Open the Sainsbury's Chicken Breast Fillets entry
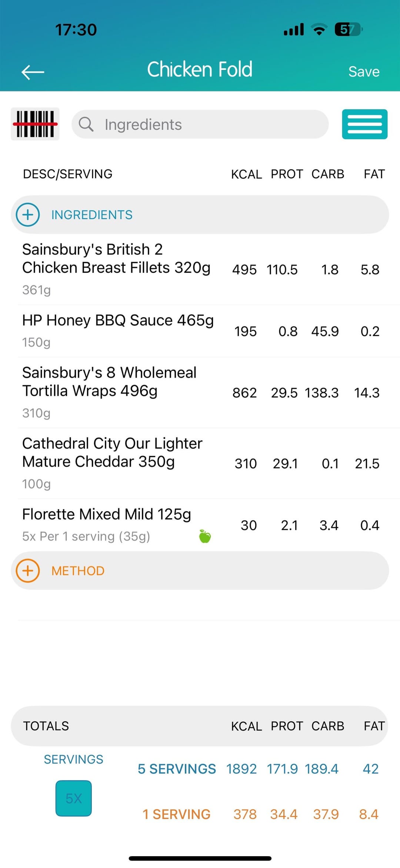400x868 pixels. (x=116, y=268)
